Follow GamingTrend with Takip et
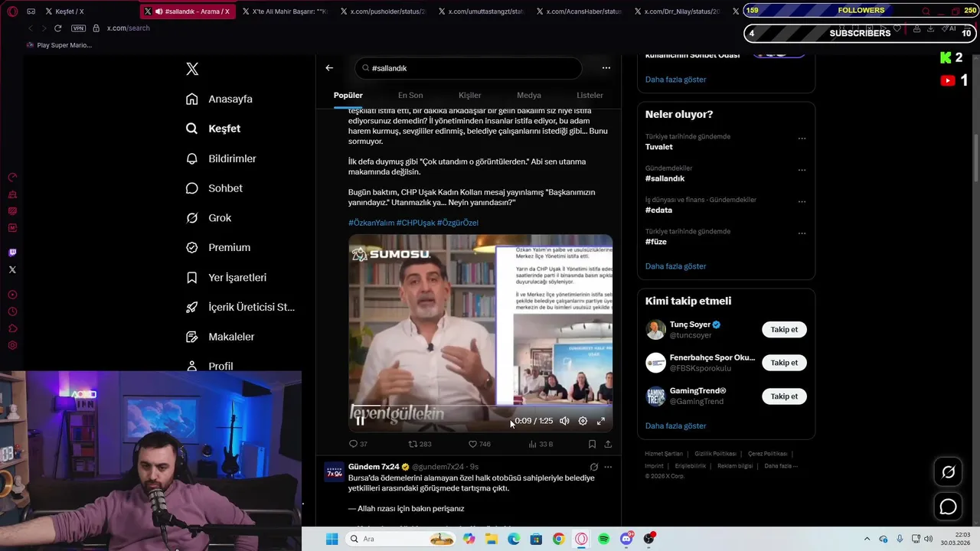This screenshot has height=551, width=980. point(784,396)
